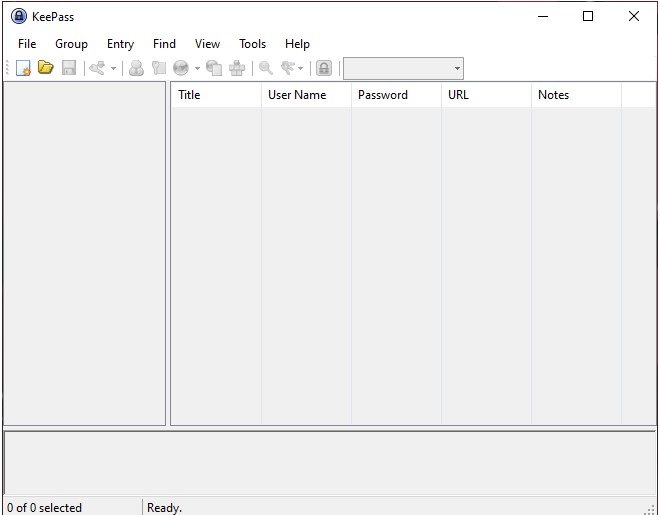The width and height of the screenshot is (660, 515).
Task: Sort by the Title column header
Action: click(x=215, y=95)
